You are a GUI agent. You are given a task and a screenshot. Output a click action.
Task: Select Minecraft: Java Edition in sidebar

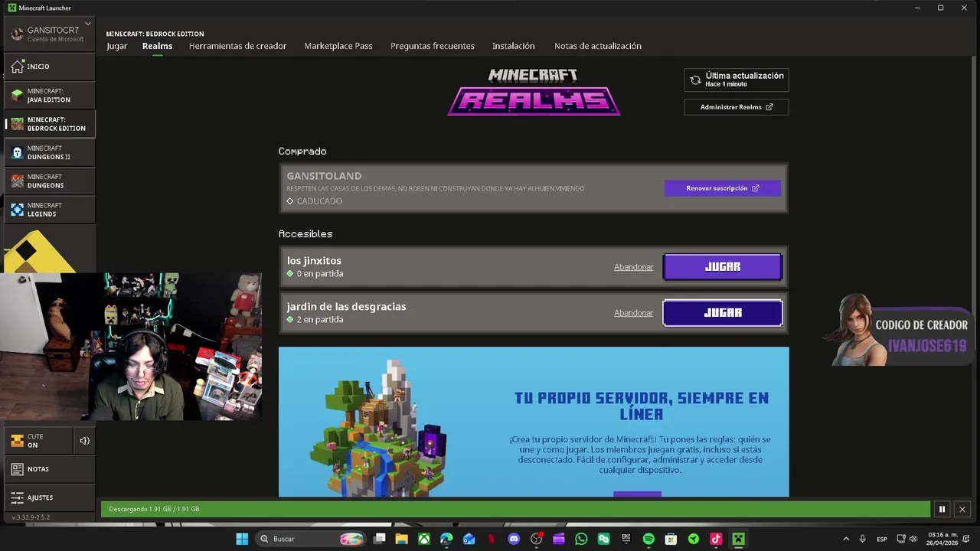tap(50, 96)
